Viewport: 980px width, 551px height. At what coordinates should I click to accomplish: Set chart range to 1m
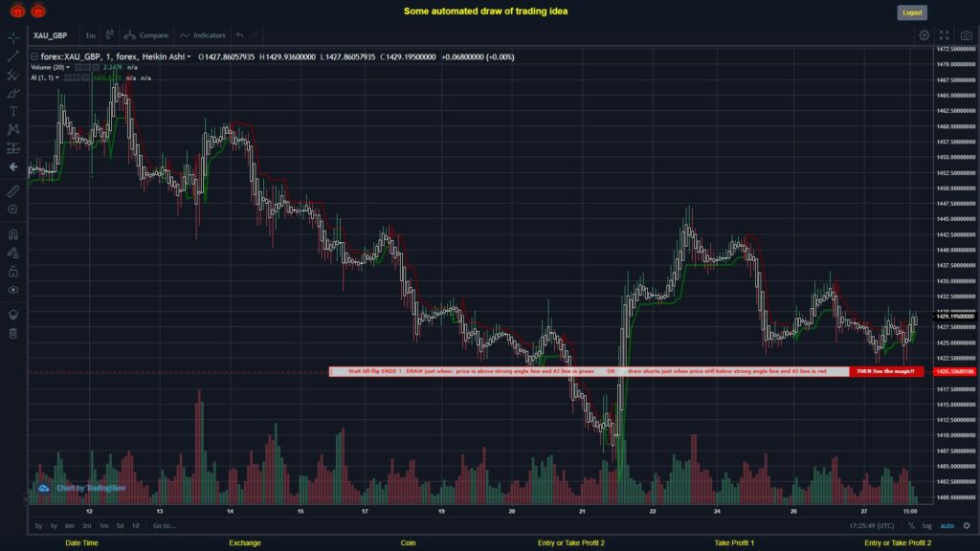(103, 526)
